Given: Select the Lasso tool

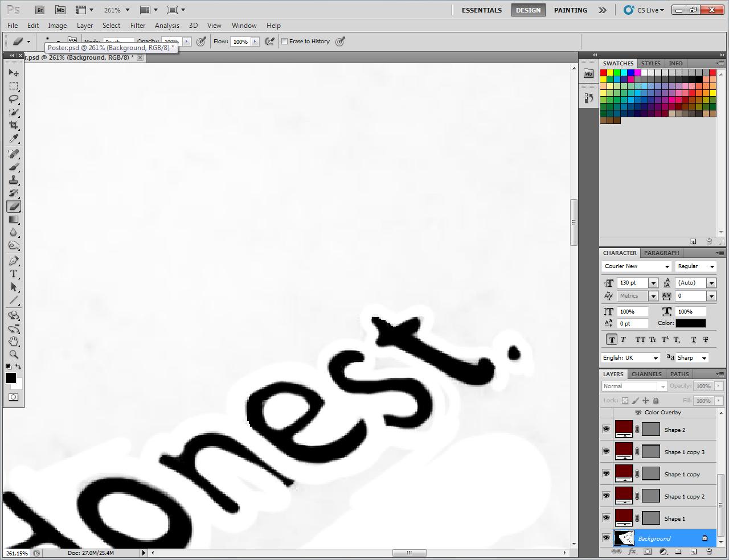Looking at the screenshot, I should click(14, 99).
